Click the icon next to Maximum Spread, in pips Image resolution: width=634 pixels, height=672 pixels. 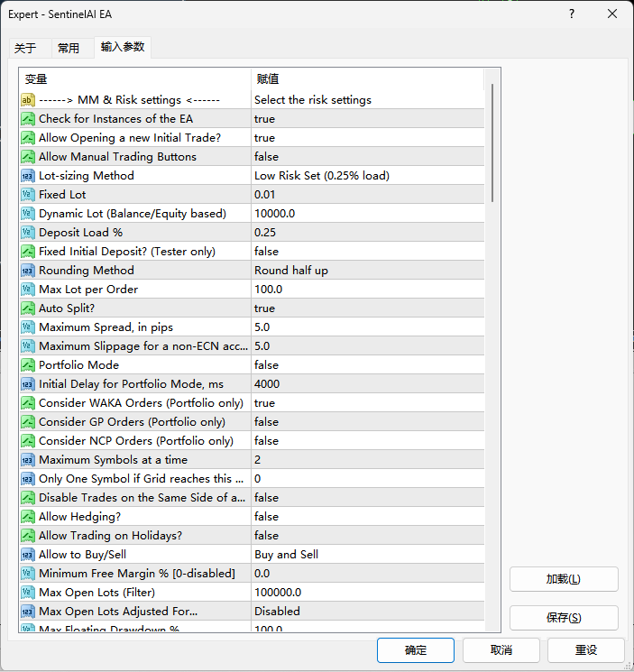[x=28, y=327]
